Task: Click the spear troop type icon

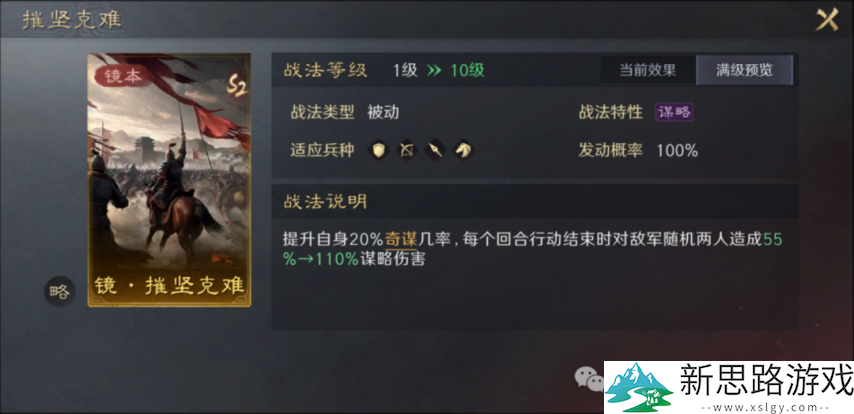Action: tap(435, 149)
